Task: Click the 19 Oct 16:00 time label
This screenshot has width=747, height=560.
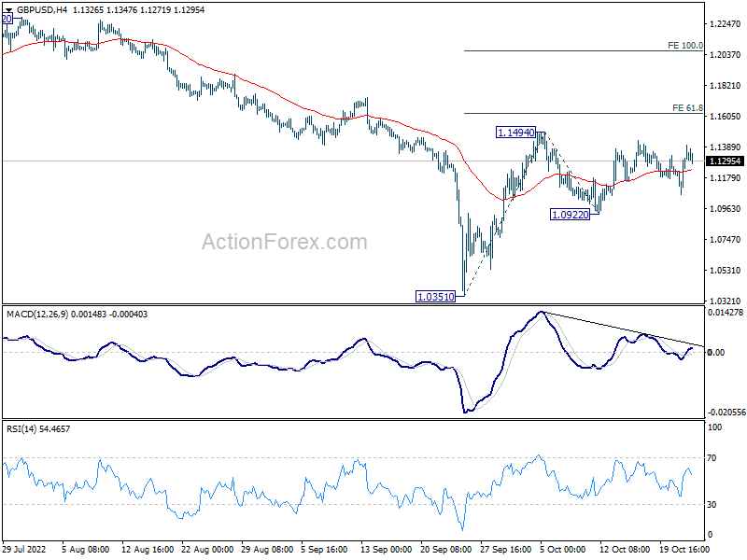Action: pos(684,549)
